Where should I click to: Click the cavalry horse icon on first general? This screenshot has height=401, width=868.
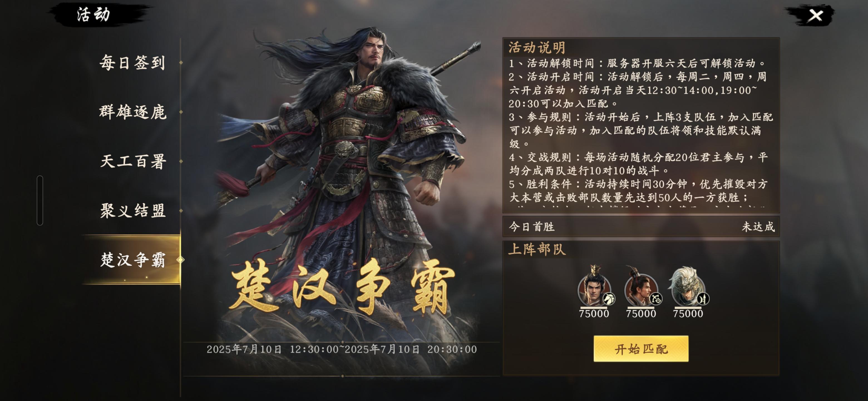(608, 299)
